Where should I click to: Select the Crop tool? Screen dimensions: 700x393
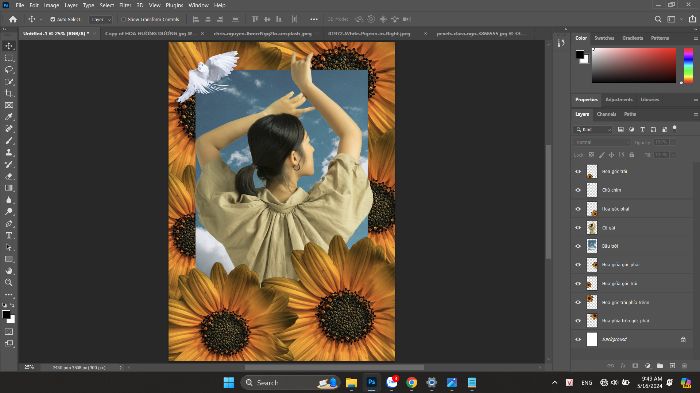coord(9,93)
